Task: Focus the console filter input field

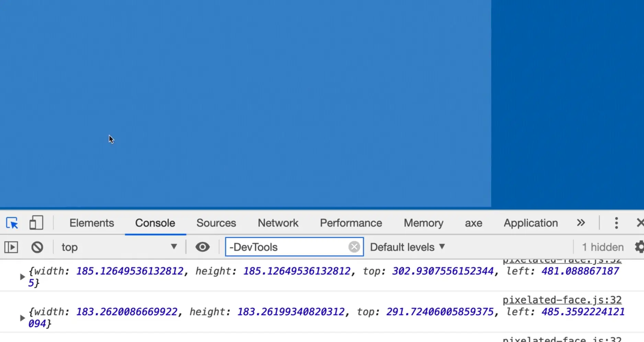Action: [x=287, y=247]
